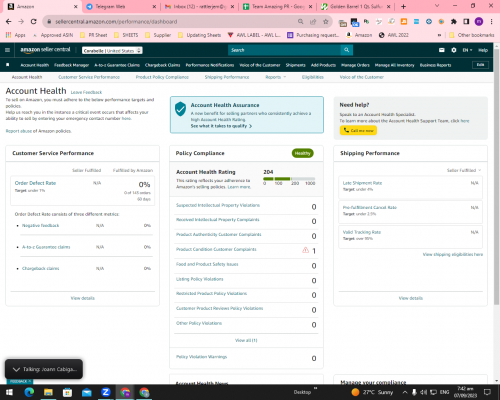
Task: Click the bookmark flag icon in navigation bar
Action: click(x=8, y=65)
